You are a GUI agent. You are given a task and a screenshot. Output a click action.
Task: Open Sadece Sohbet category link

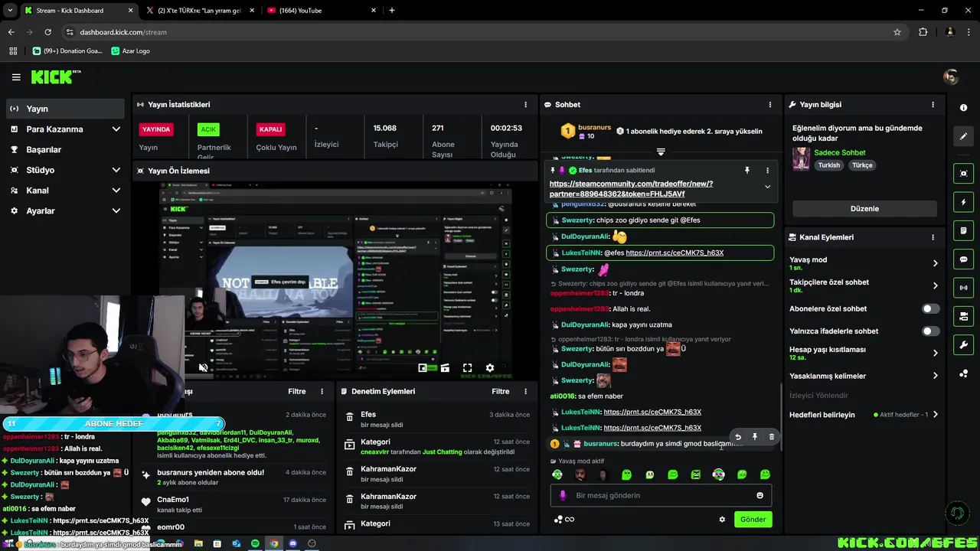point(839,152)
